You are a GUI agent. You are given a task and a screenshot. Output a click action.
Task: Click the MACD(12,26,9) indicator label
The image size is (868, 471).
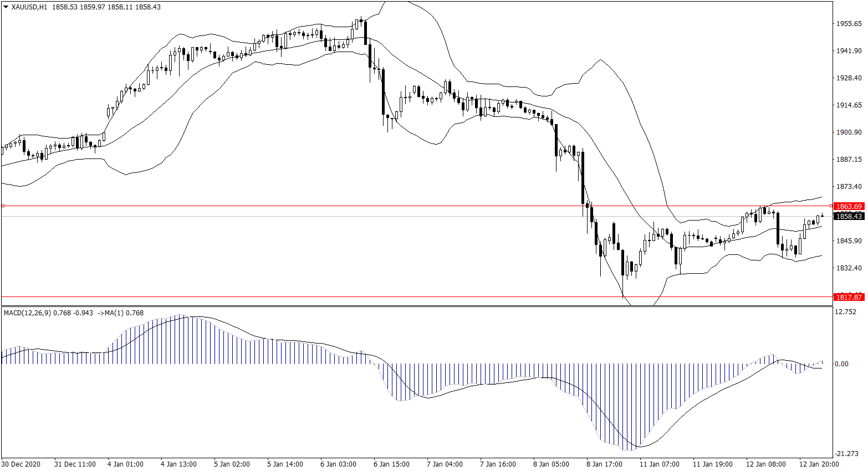click(27, 313)
